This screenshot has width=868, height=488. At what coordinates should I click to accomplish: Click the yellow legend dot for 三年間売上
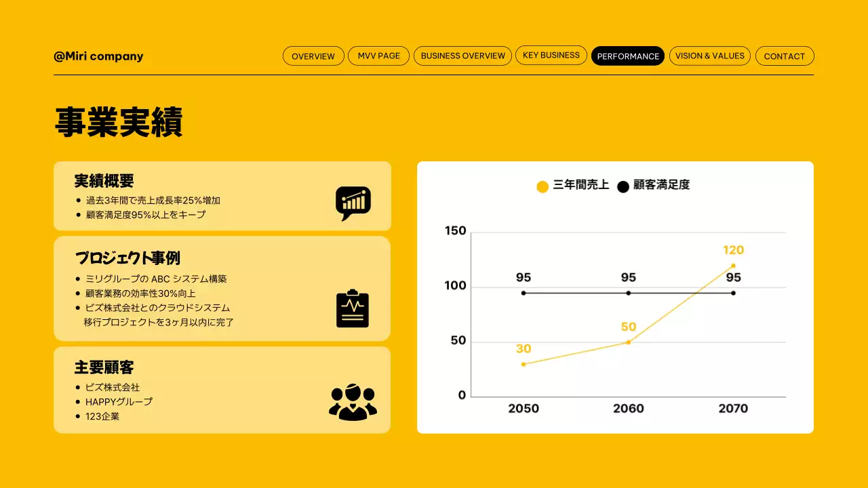542,186
